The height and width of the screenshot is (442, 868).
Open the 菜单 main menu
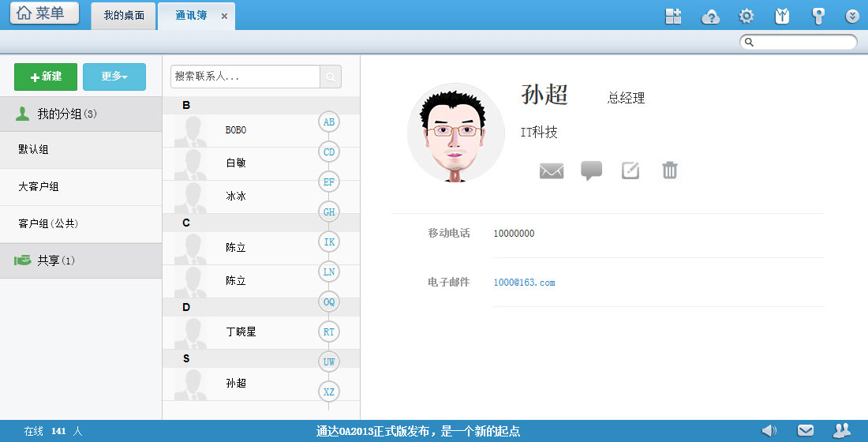point(44,13)
